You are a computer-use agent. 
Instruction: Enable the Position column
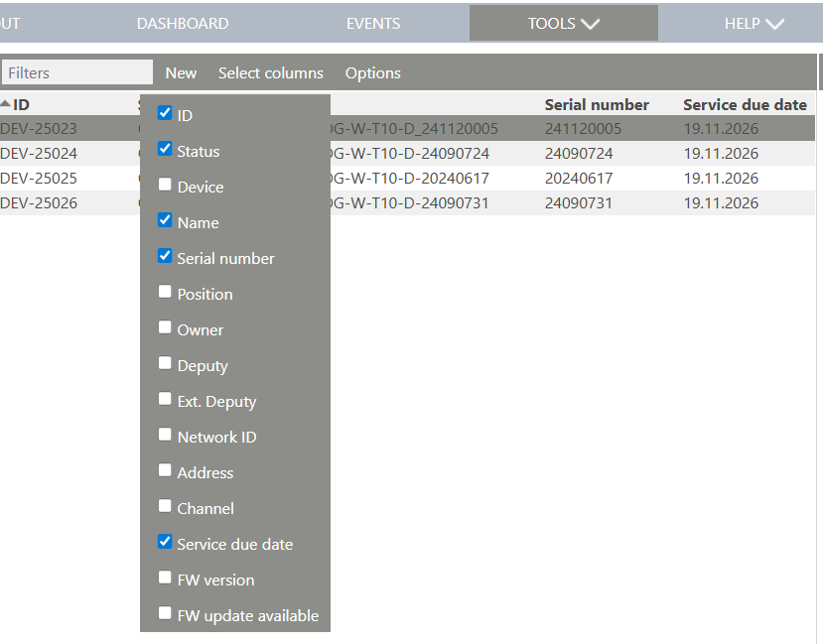[165, 291]
